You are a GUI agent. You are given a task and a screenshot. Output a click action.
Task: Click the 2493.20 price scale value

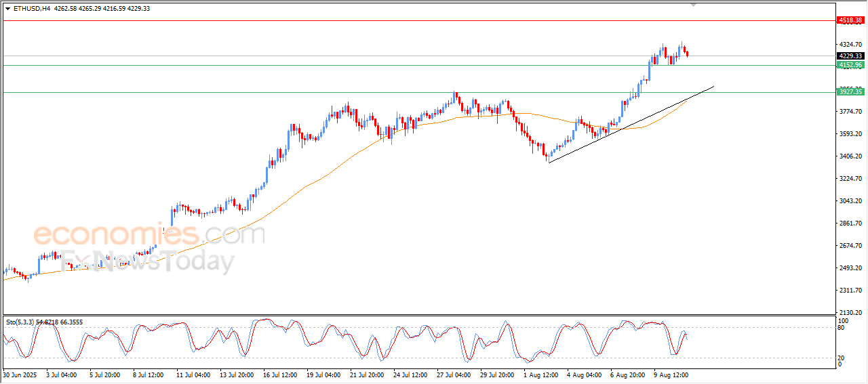coord(850,268)
